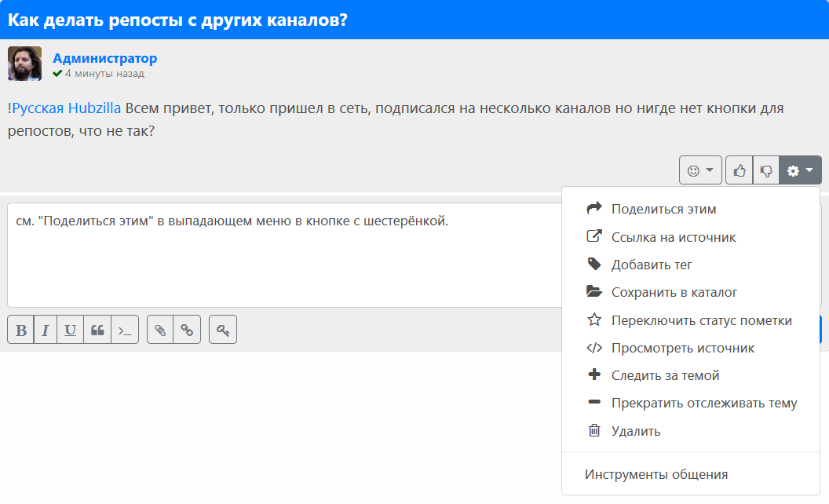Attach a file with the paperclip icon
829x504 pixels.
[160, 330]
